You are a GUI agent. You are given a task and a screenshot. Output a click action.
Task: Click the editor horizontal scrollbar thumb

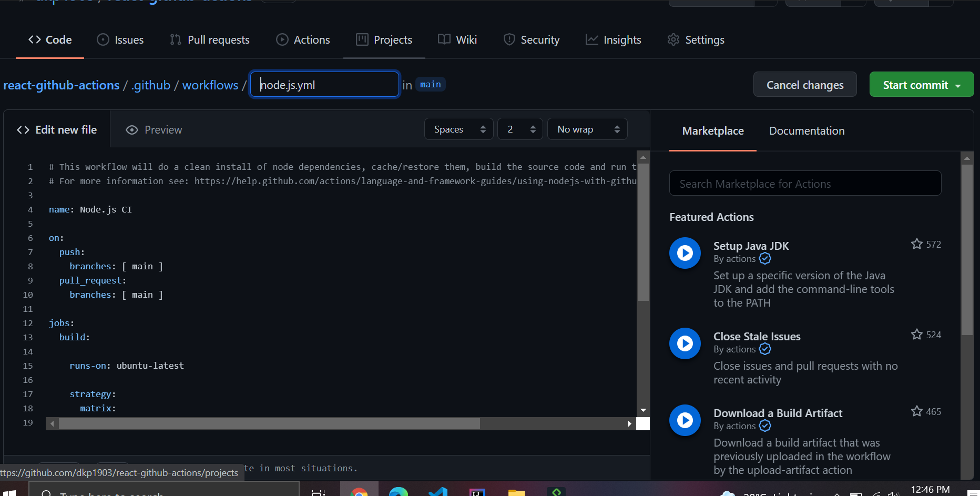pyautogui.click(x=269, y=424)
